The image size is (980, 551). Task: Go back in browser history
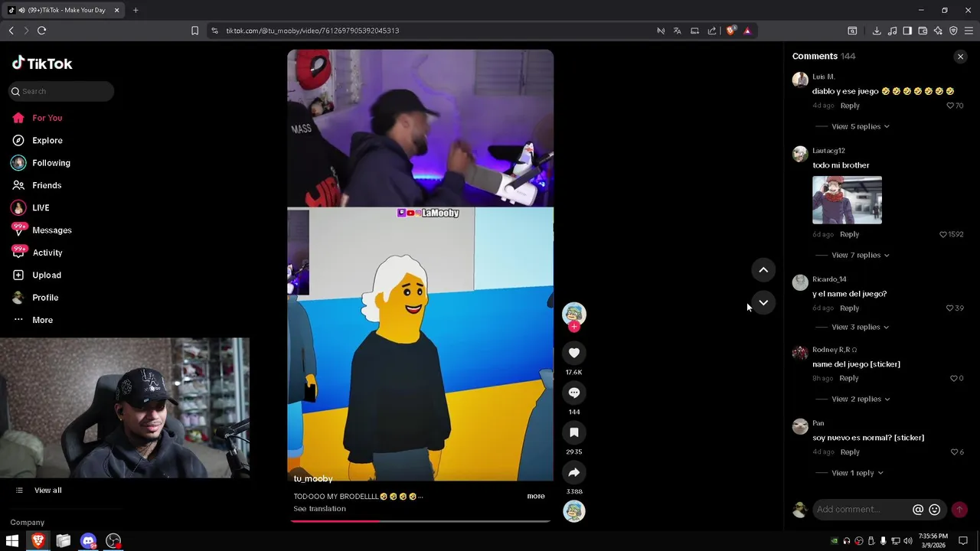(x=11, y=31)
